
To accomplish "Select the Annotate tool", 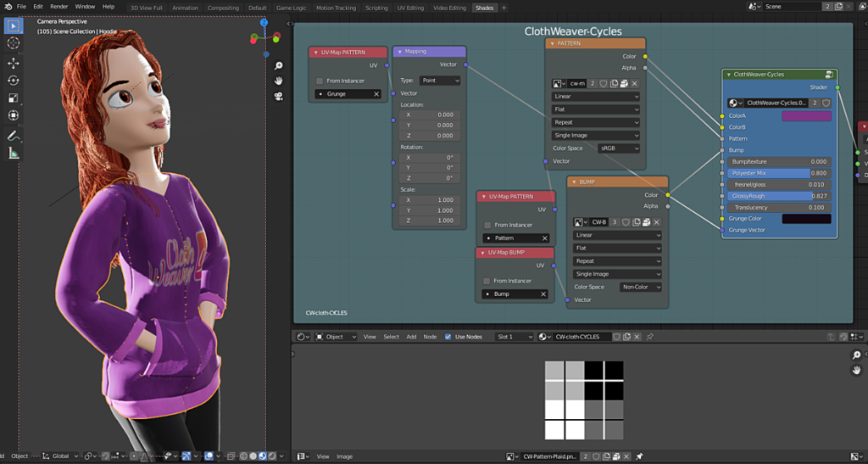I will (14, 136).
